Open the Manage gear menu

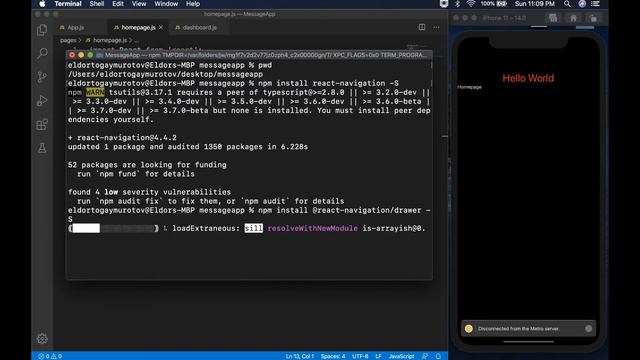(x=42, y=339)
